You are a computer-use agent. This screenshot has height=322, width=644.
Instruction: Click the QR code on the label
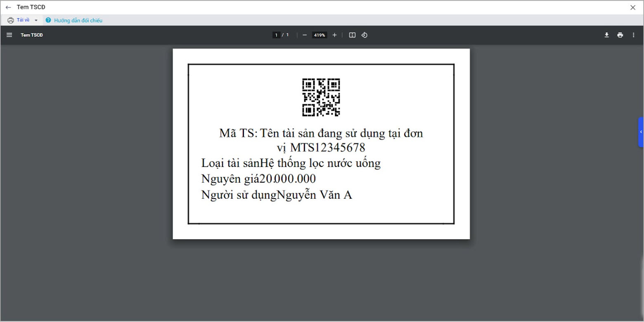point(321,97)
